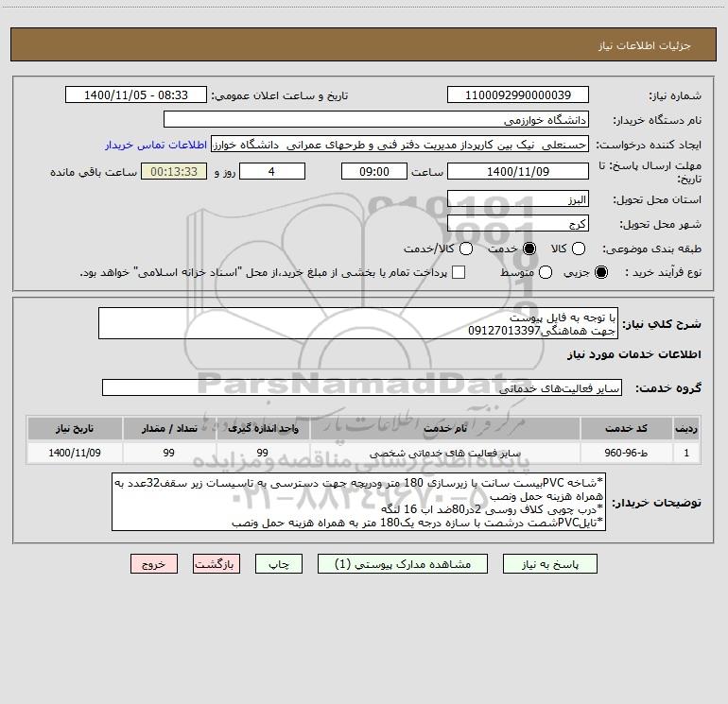Click the بازگشت back button
This screenshot has height=704, width=728.
(x=217, y=564)
